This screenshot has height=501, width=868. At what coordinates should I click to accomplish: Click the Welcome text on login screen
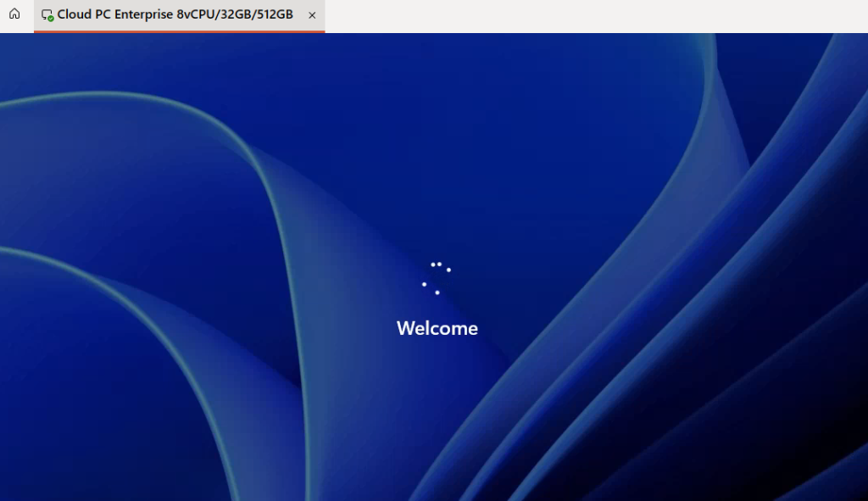437,328
